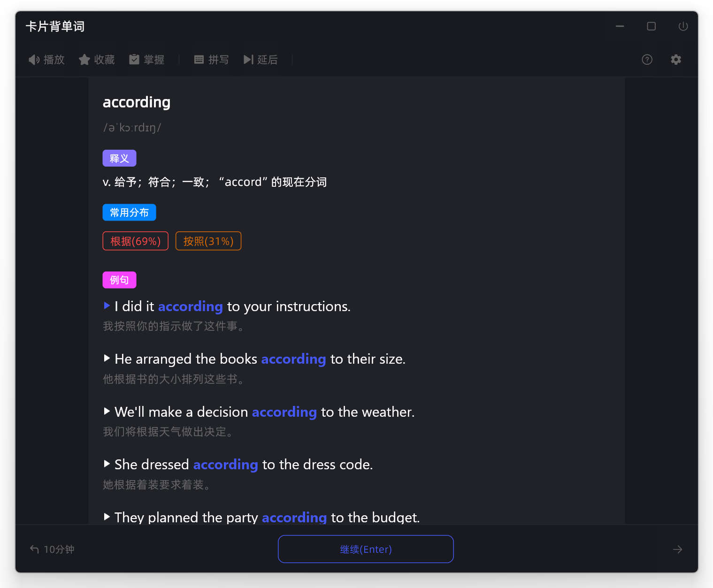Image resolution: width=713 pixels, height=588 pixels.
Task: Select the 按照(31%) usage tag
Action: [208, 241]
